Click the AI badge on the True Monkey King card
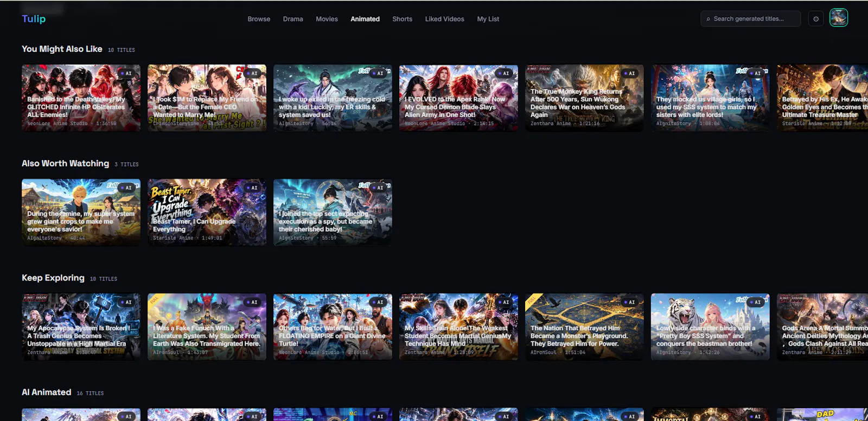This screenshot has height=421, width=868. (630, 73)
